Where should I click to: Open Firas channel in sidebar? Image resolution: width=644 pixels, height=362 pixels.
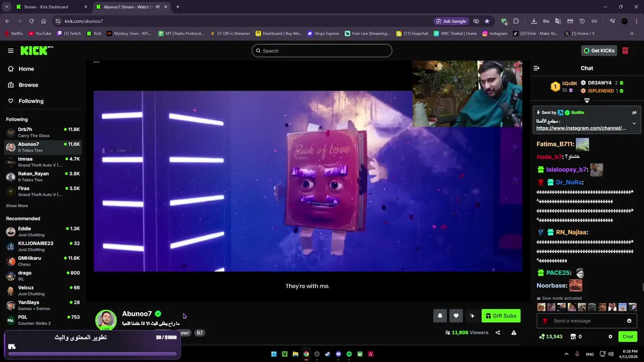43,191
